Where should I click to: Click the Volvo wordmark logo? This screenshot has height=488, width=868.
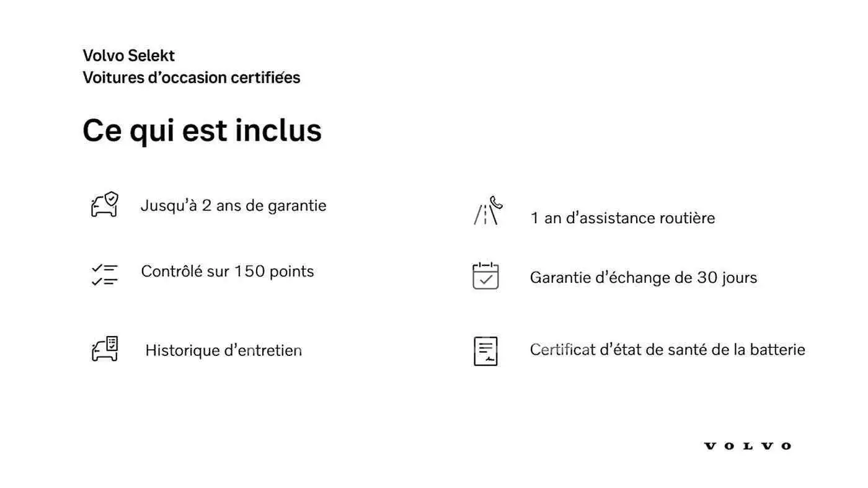748,446
